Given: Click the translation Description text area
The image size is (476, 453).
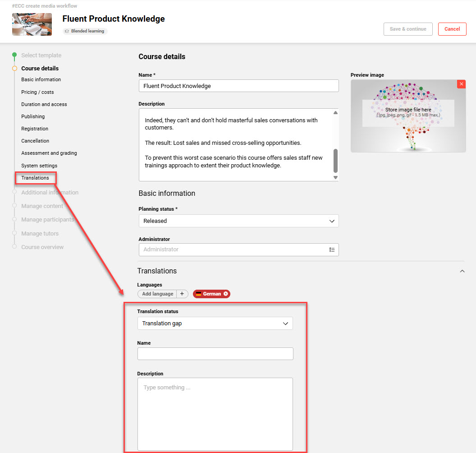Looking at the screenshot, I should (x=215, y=414).
